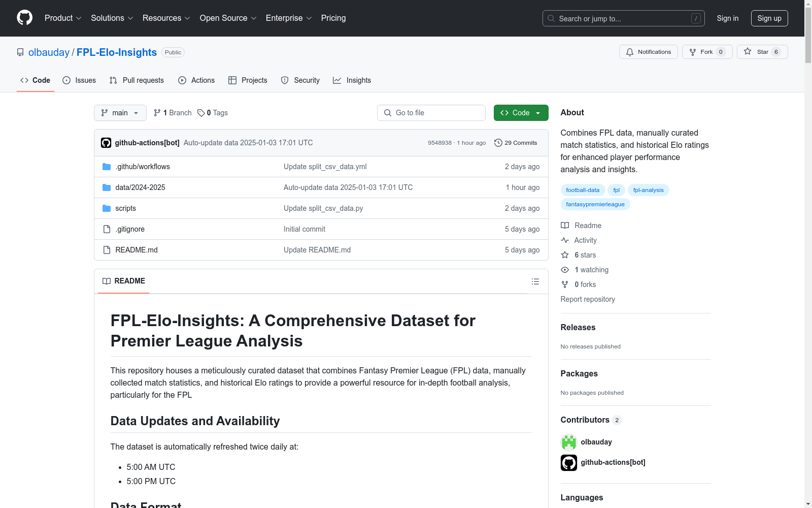
Task: Open Initial commit message link
Action: [x=304, y=229]
